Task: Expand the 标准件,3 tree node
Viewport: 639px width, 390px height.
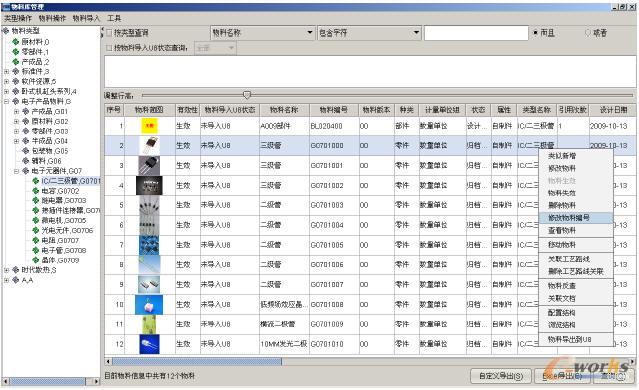Action: [7, 72]
